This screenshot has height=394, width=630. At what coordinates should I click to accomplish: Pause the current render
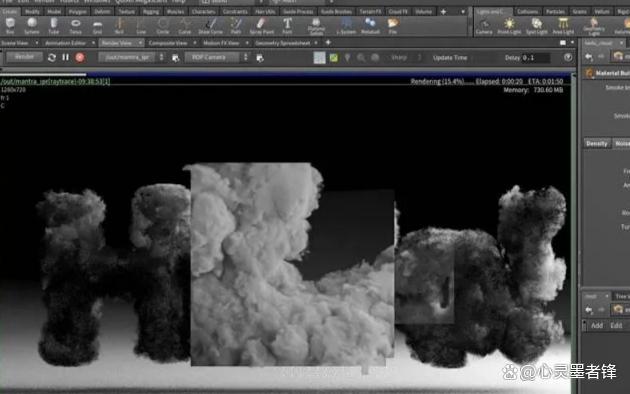tap(65, 57)
